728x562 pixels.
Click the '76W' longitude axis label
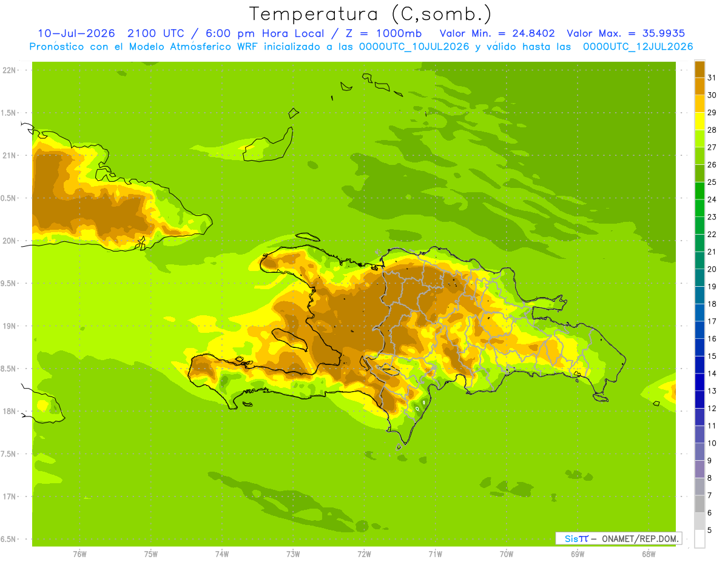pyautogui.click(x=79, y=554)
